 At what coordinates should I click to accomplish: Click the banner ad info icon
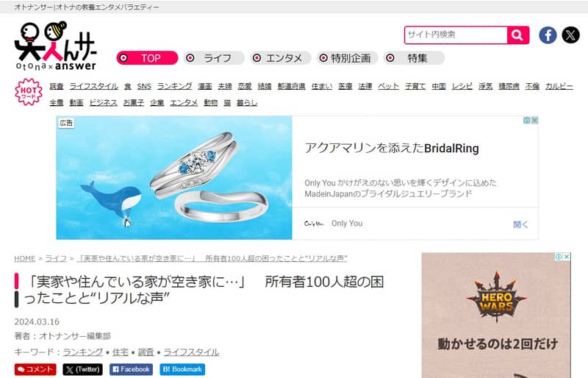pyautogui.click(x=526, y=120)
